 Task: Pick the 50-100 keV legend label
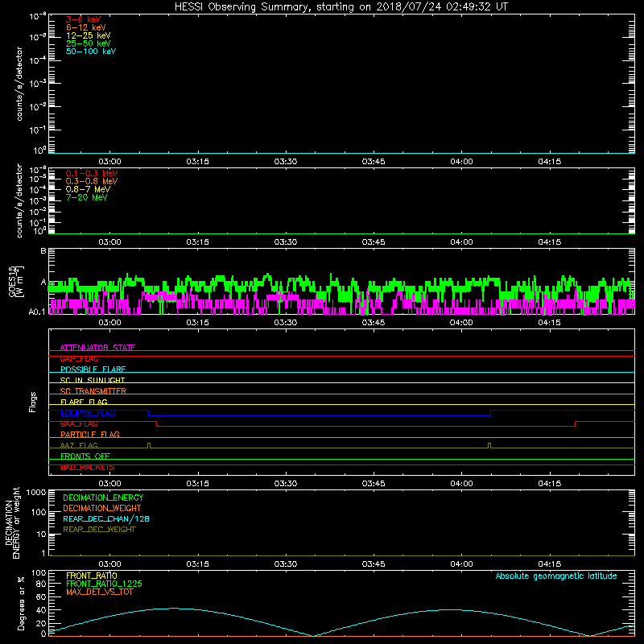91,52
